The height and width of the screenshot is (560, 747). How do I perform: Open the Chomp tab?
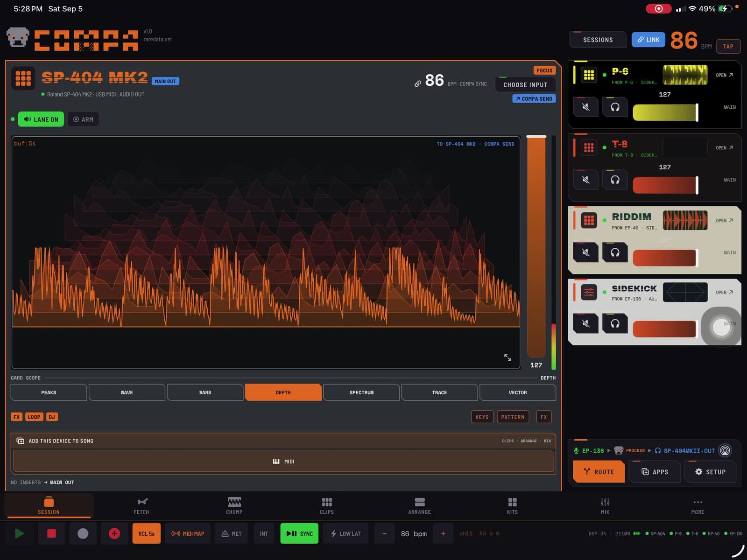point(234,506)
